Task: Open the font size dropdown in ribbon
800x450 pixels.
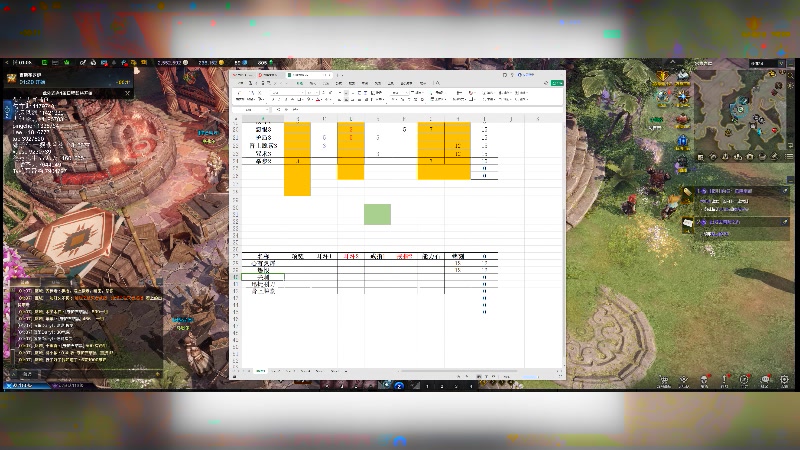Action: (x=317, y=93)
